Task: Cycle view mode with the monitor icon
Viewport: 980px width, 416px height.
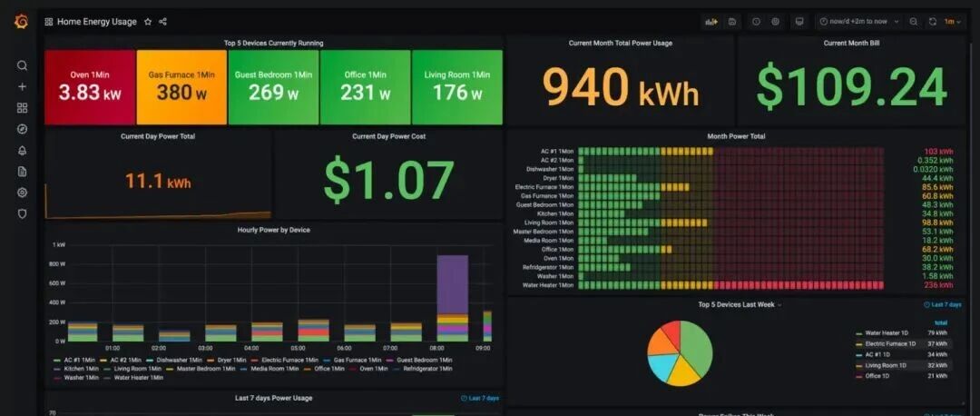Action: pos(799,22)
